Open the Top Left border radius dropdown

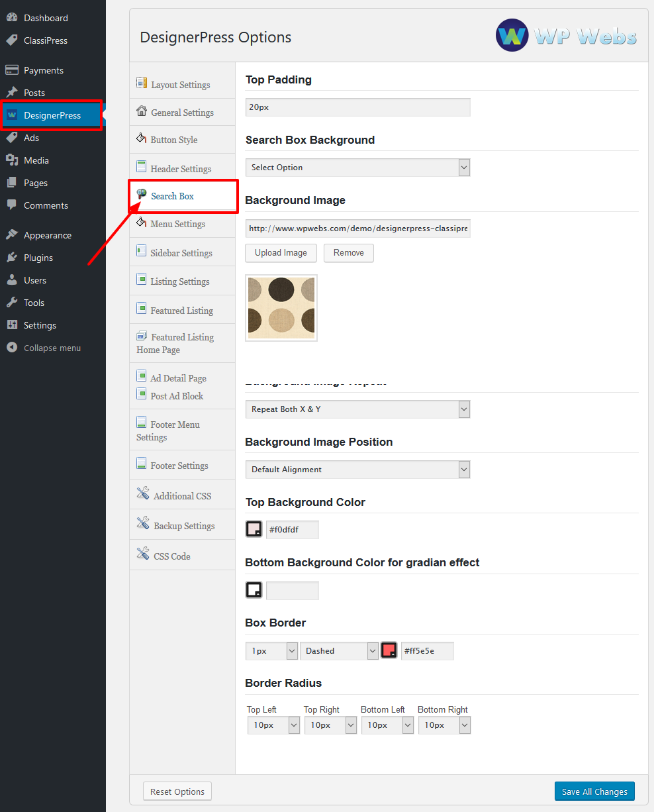274,725
